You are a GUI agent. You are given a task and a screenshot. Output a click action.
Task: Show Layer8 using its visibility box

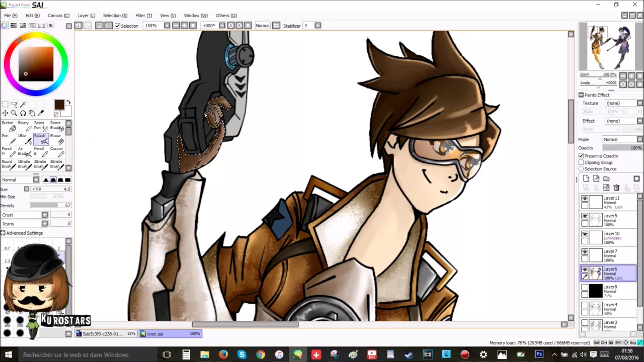tap(585, 288)
